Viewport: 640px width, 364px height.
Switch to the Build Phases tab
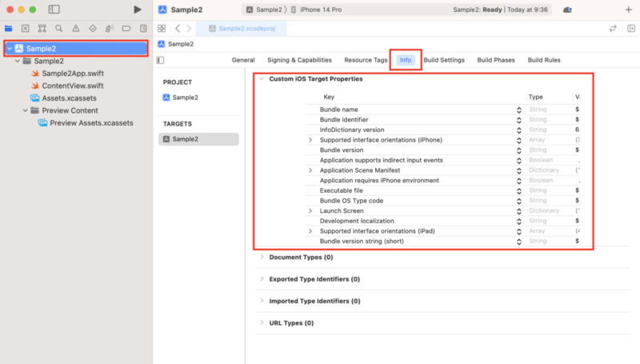pyautogui.click(x=496, y=60)
